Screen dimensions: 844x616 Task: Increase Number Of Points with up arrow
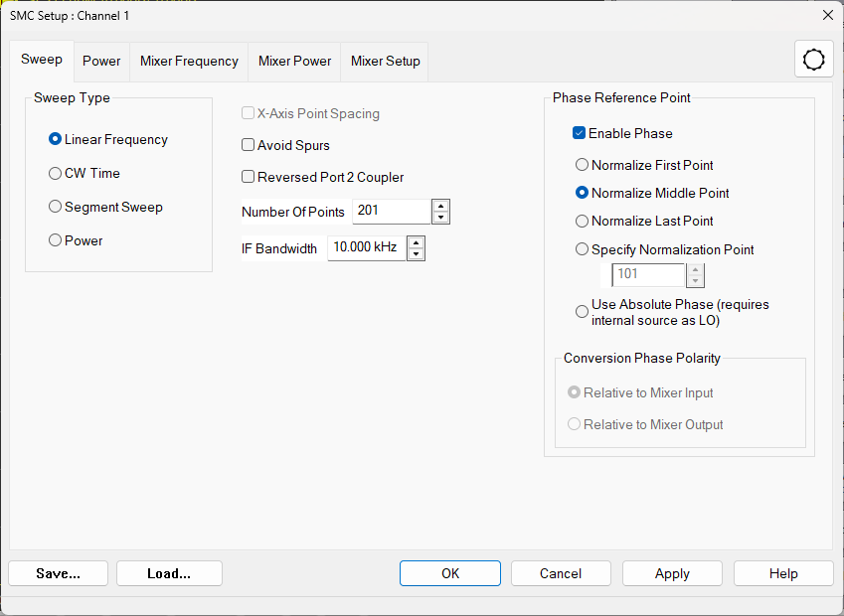440,206
